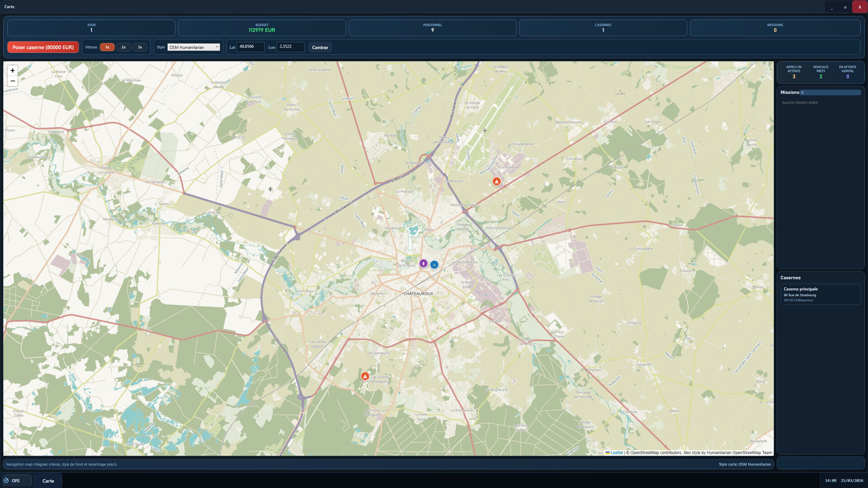The height and width of the screenshot is (488, 868).
Task: Open the map Style dropdown
Action: [x=193, y=47]
